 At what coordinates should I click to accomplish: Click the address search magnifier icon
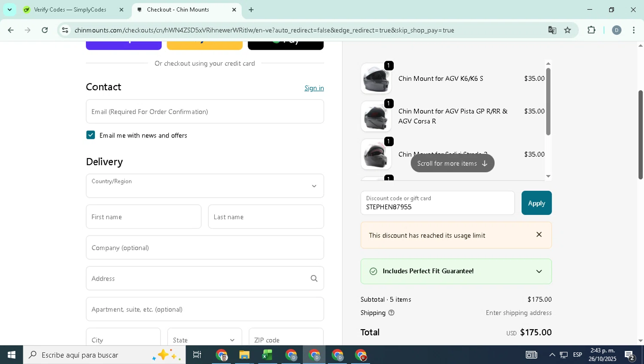click(x=314, y=278)
